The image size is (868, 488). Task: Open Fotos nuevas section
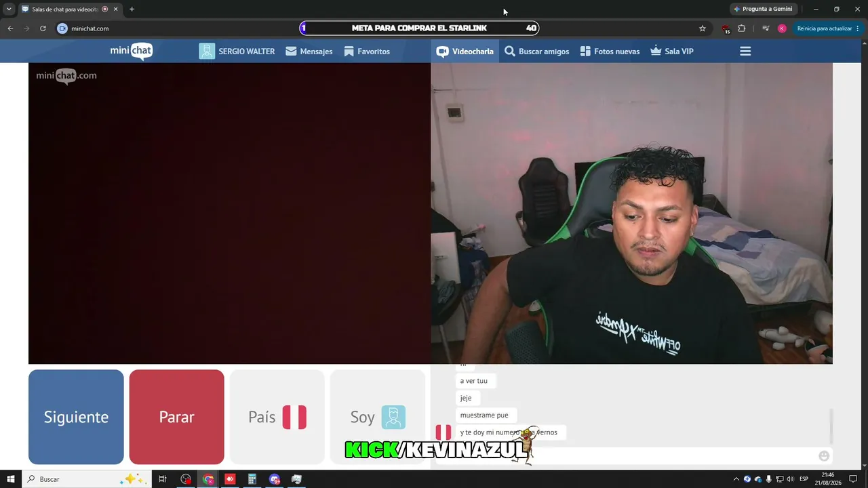coord(610,52)
